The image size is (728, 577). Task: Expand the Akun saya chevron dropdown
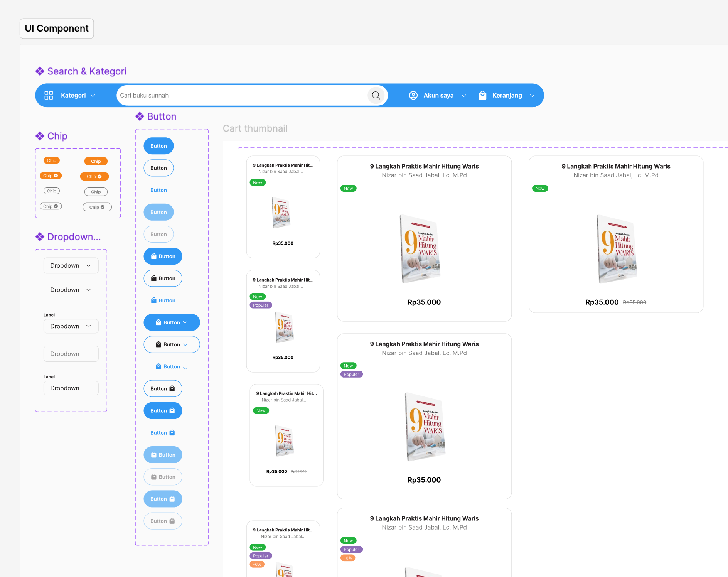coord(463,95)
